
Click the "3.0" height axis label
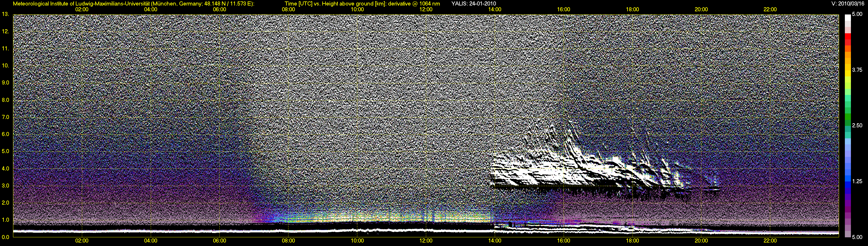5,186
